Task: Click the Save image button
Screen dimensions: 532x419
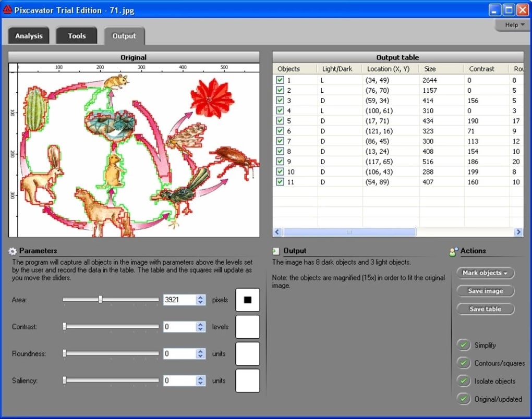Action: coord(485,291)
